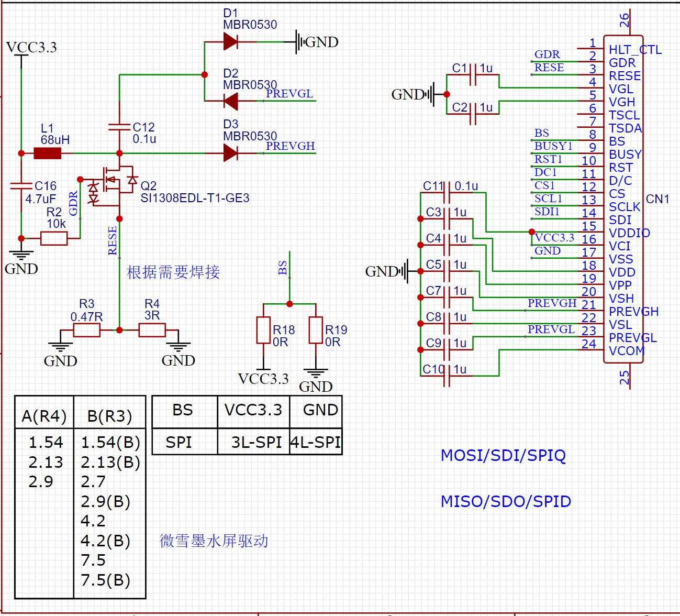Select the D2 diode symbol
This screenshot has width=680, height=616.
[230, 101]
